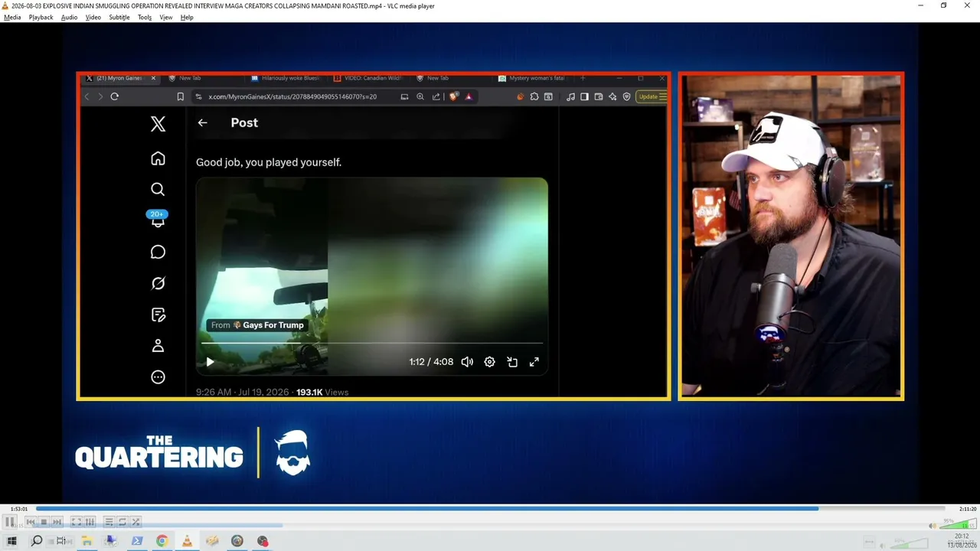The height and width of the screenshot is (551, 980).
Task: Open the taskbar clock showing 20:12
Action: tap(962, 541)
